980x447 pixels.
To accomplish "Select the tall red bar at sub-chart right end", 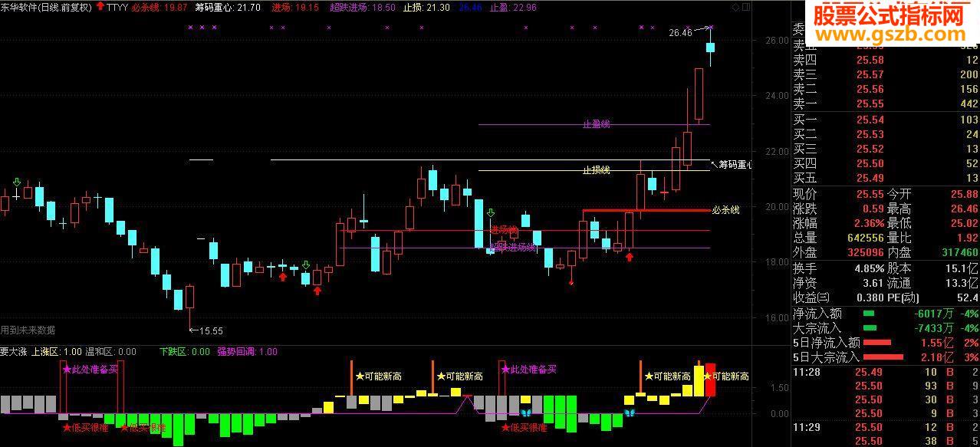I will pos(710,380).
